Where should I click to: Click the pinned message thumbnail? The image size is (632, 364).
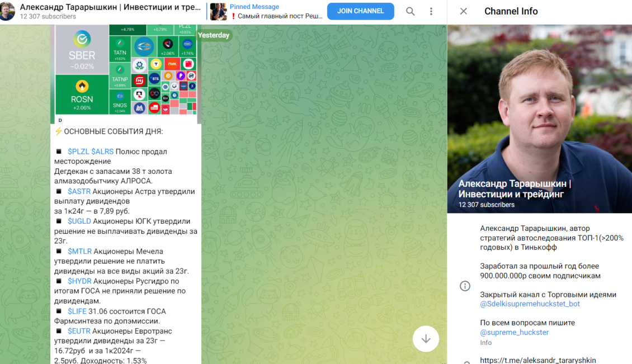click(219, 11)
